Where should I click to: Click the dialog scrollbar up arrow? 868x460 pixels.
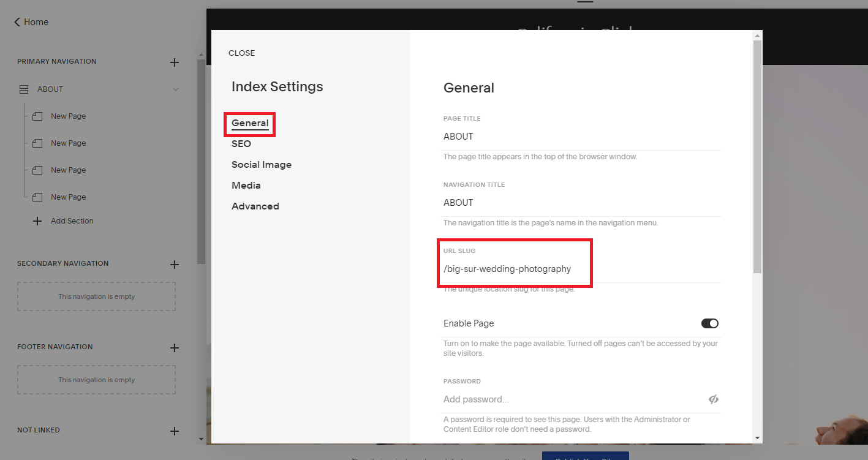tap(758, 35)
